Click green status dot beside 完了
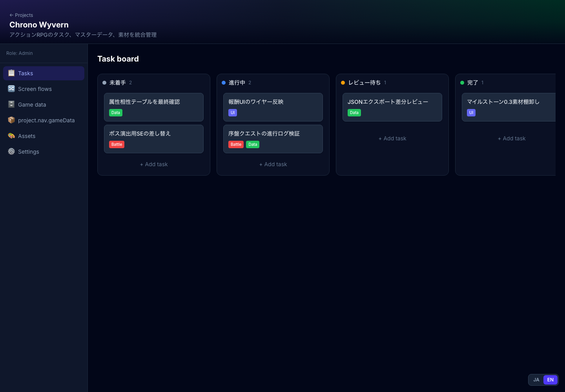Image resolution: width=565 pixels, height=392 pixels. 462,83
